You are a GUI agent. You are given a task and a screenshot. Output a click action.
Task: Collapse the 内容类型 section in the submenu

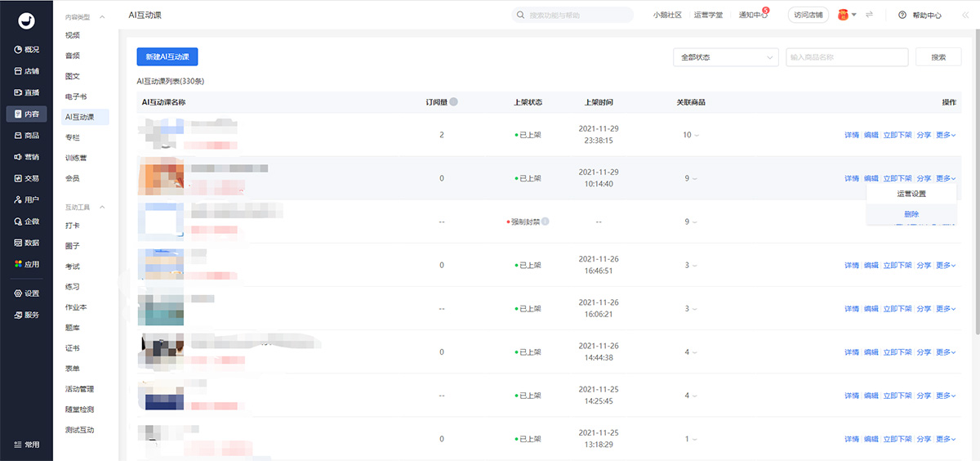pyautogui.click(x=102, y=17)
